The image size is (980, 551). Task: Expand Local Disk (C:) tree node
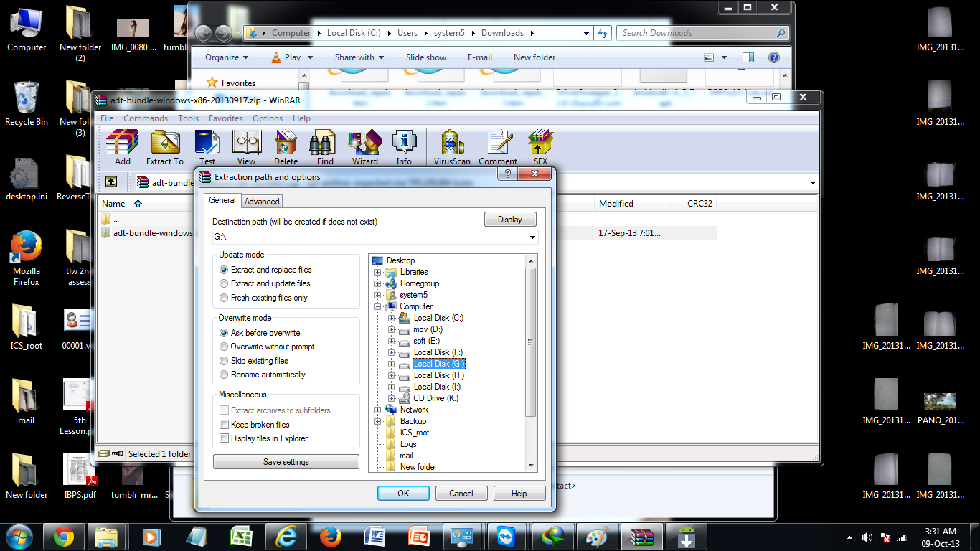392,318
